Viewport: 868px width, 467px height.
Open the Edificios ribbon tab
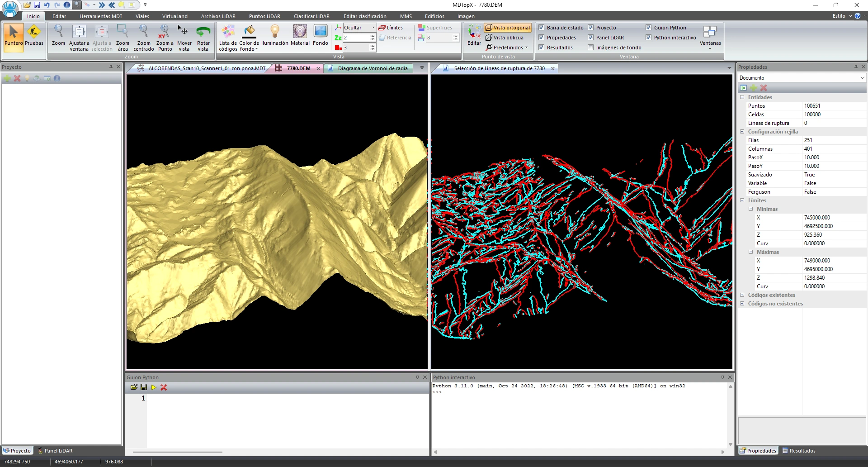tap(434, 16)
